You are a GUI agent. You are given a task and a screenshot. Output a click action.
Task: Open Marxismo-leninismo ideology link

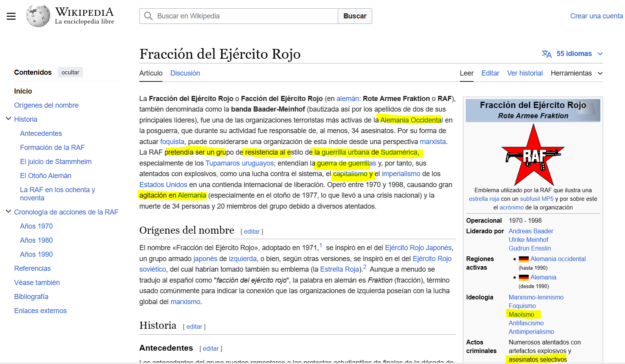(536, 297)
